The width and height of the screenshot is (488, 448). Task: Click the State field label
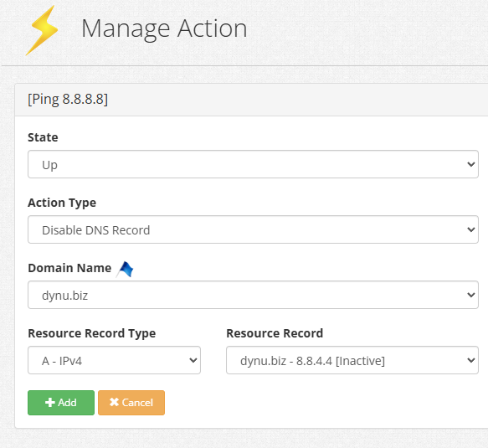click(43, 137)
